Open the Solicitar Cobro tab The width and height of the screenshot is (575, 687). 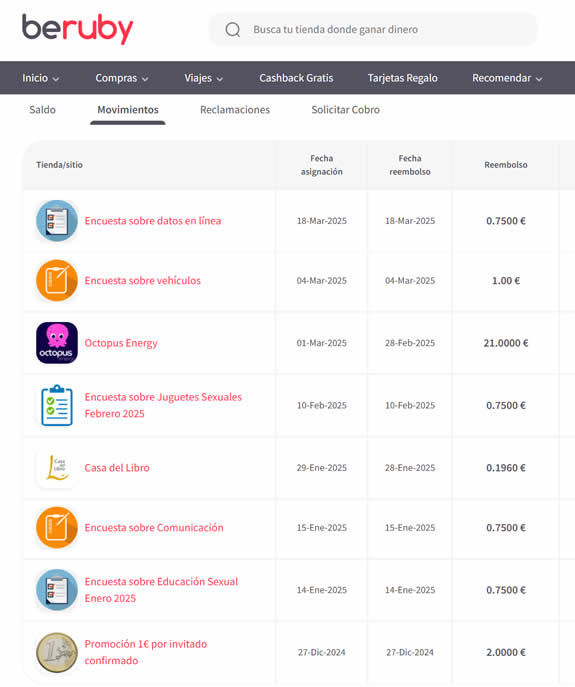[345, 110]
